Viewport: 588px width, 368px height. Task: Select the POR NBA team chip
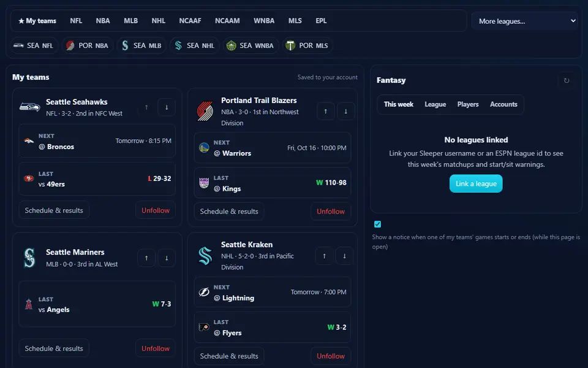87,45
